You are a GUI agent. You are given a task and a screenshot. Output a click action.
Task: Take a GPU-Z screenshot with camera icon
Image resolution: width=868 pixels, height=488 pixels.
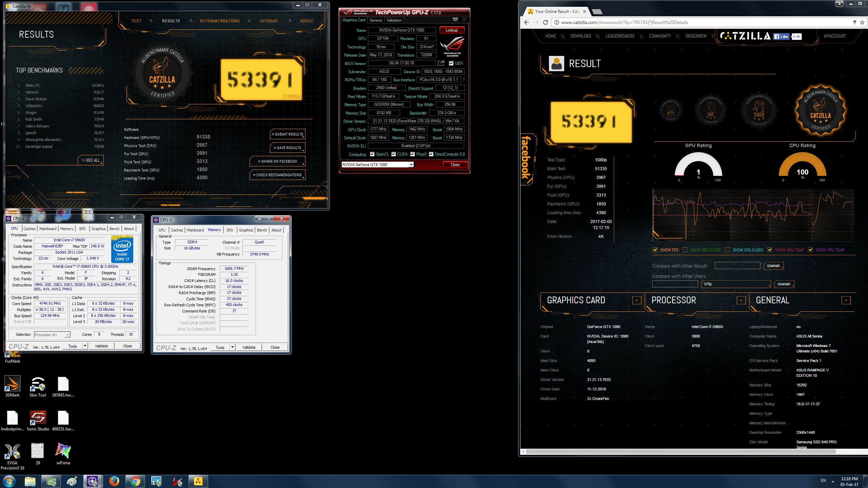455,20
